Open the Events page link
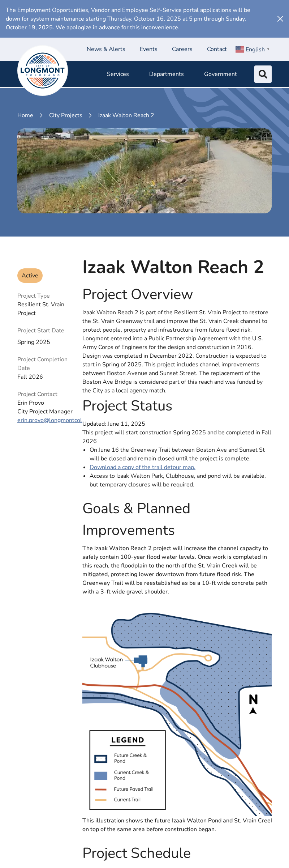Screen dimensions: 289x868 pyautogui.click(x=148, y=49)
